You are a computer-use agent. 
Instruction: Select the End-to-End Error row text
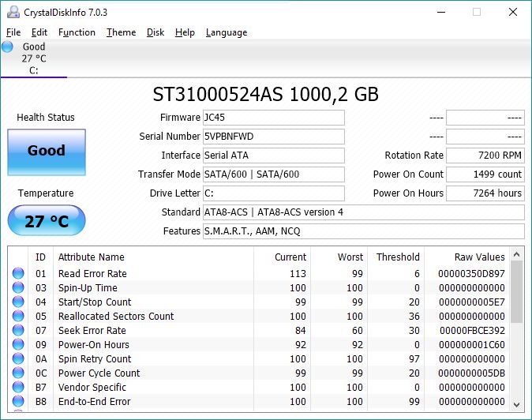point(94,401)
